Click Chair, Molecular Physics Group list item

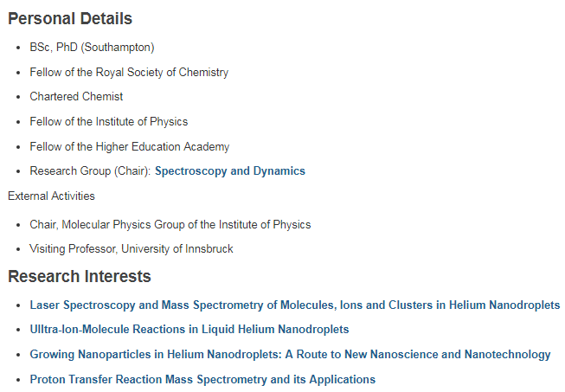coord(170,225)
